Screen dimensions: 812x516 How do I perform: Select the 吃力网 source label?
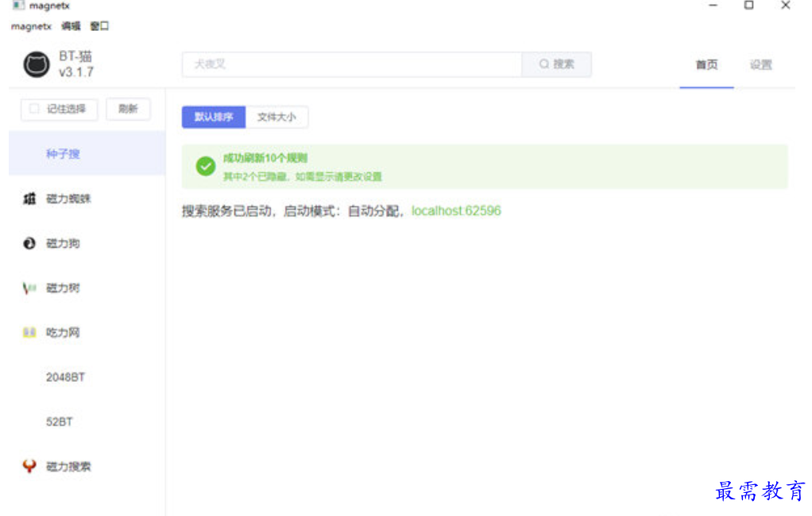[x=63, y=333]
